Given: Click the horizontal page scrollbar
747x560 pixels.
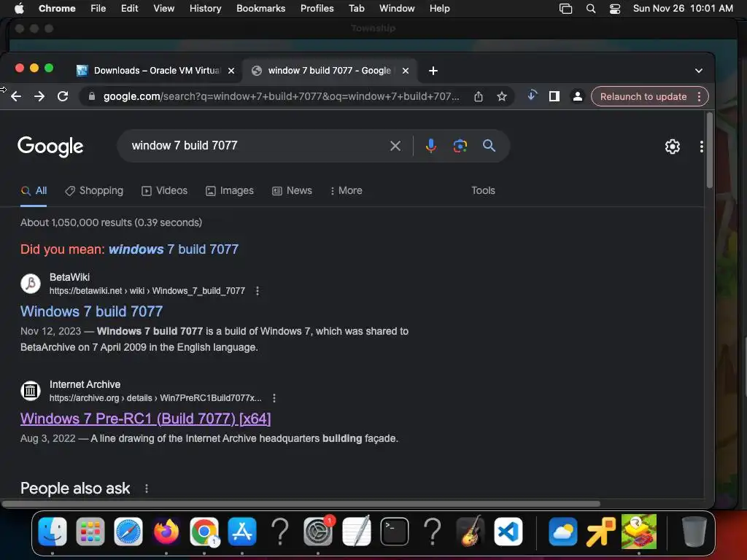Looking at the screenshot, I should [x=301, y=503].
